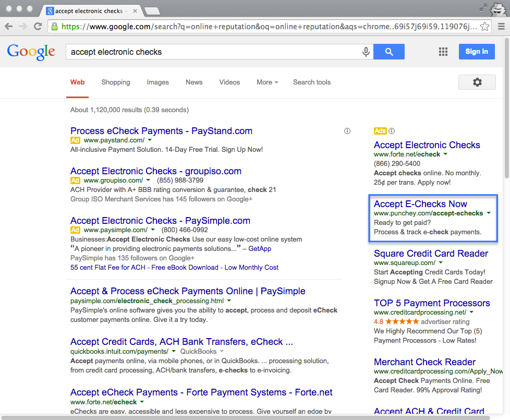Open Process eCheck Payments - PayStand.com

pyautogui.click(x=161, y=131)
